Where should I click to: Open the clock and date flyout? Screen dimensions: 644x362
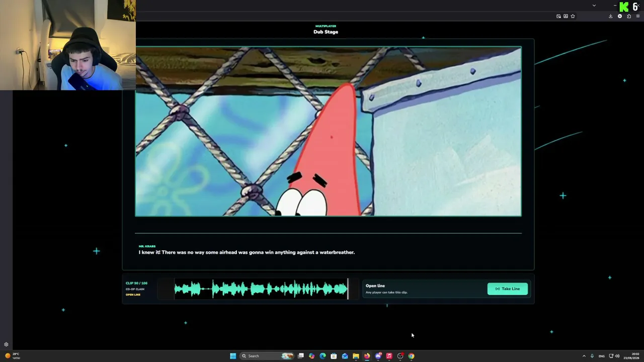point(631,356)
